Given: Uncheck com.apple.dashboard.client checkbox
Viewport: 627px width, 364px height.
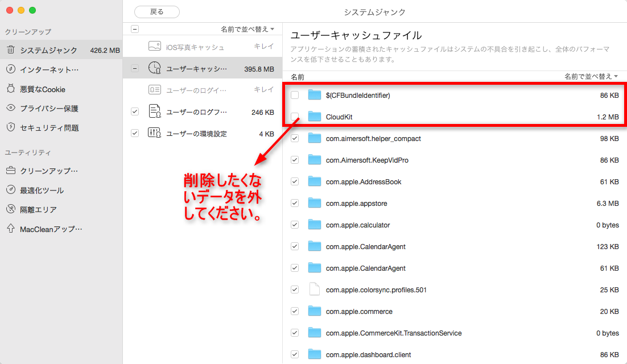Looking at the screenshot, I should pyautogui.click(x=295, y=354).
